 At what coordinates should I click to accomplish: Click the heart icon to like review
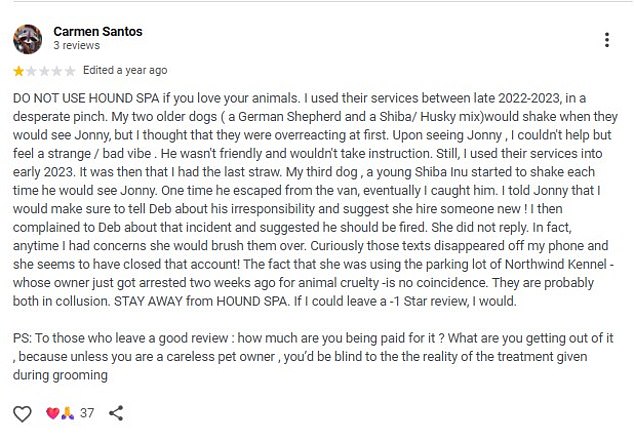pos(22,413)
